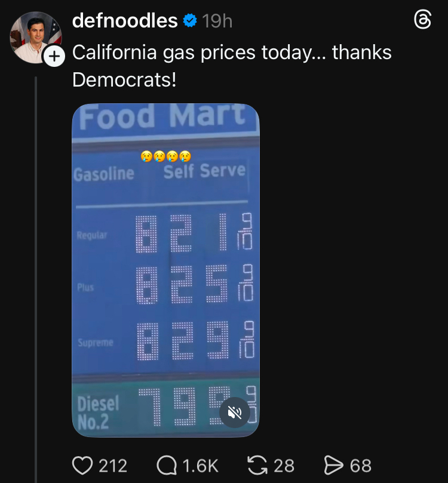Click the blue verified badge

click(190, 21)
